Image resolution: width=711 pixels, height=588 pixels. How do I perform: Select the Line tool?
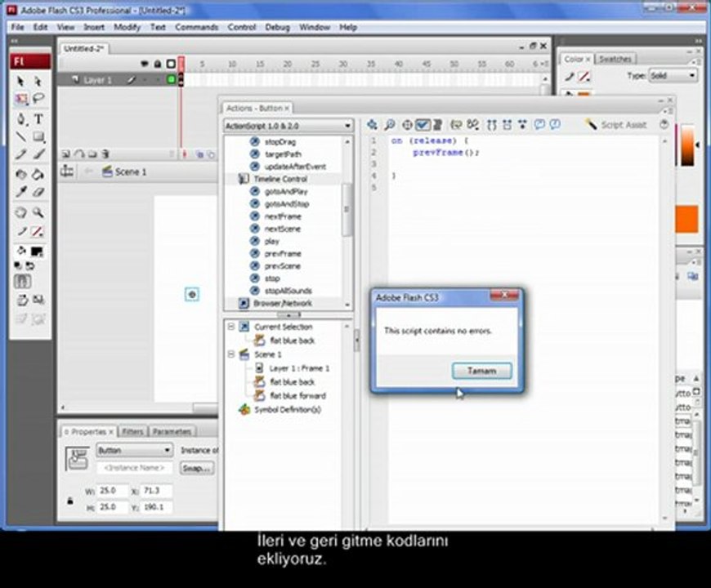tap(21, 136)
